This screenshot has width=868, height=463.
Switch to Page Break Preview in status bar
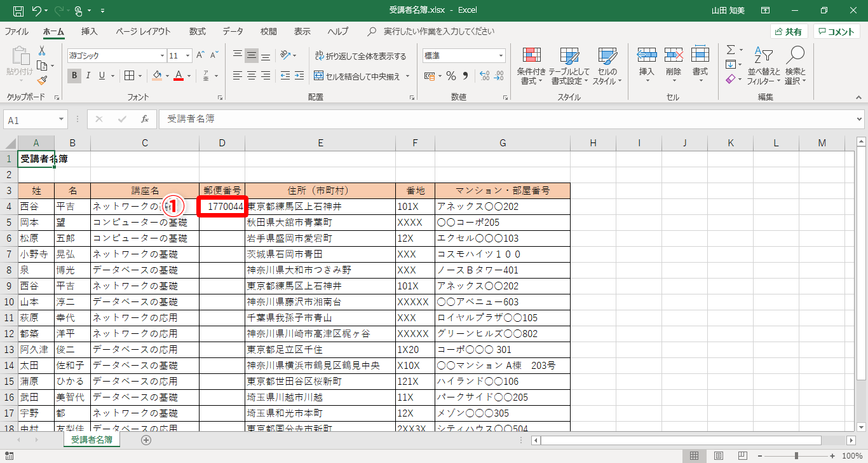tap(742, 455)
